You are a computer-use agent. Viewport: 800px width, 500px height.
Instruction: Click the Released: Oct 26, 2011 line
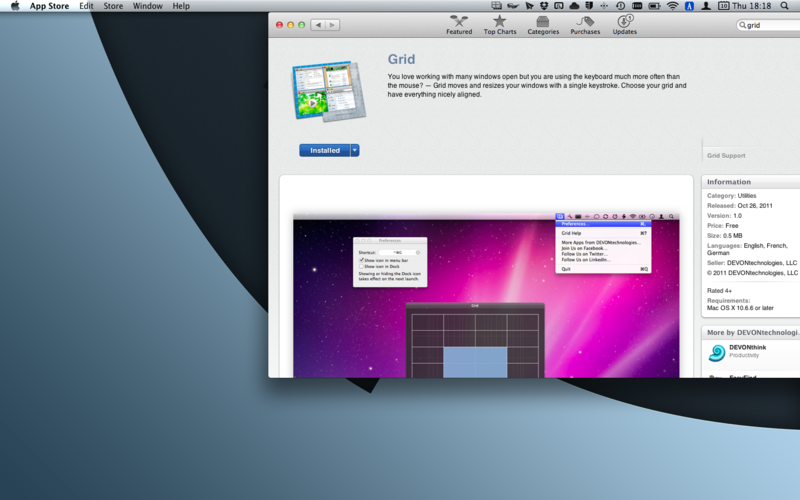coord(740,206)
